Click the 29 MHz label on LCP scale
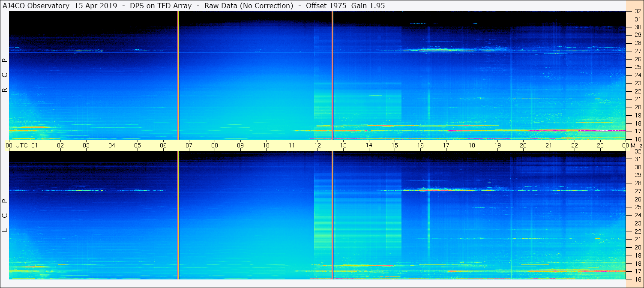Screen dimensions: 644x288 click(637, 175)
